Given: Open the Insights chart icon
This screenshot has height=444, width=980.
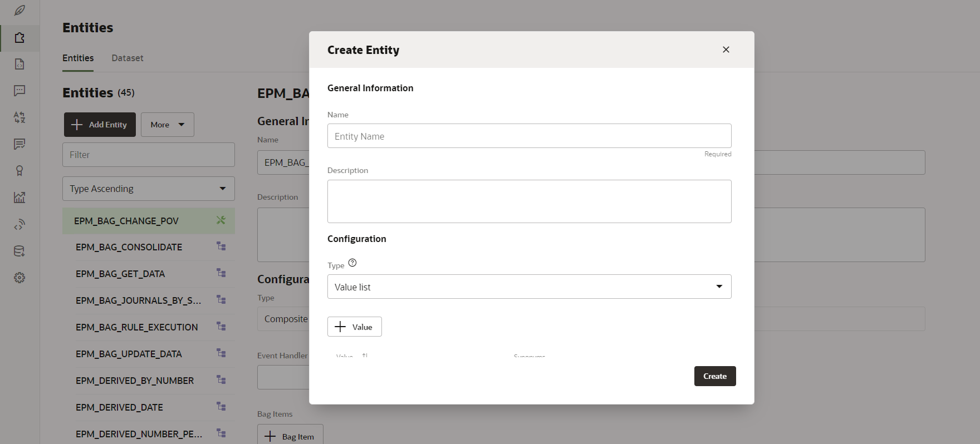Looking at the screenshot, I should pos(19,198).
